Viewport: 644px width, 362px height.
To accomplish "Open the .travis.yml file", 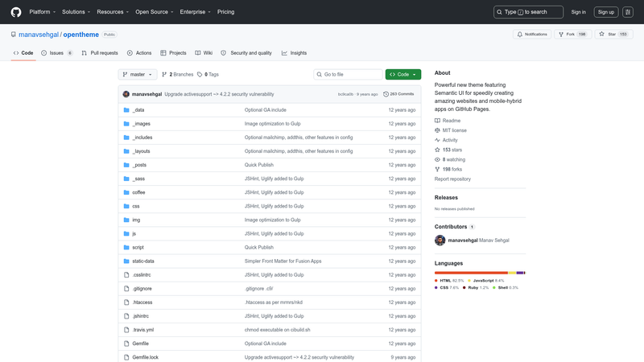I will tap(143, 330).
